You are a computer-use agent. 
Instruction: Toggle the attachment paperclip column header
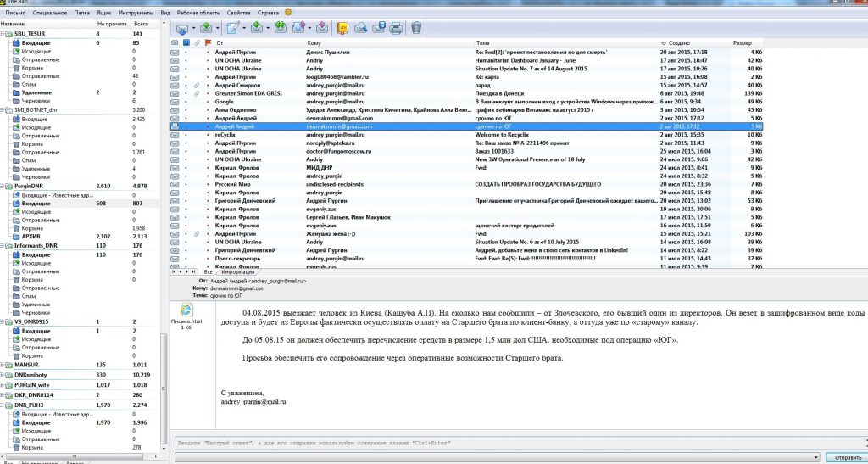point(197,42)
